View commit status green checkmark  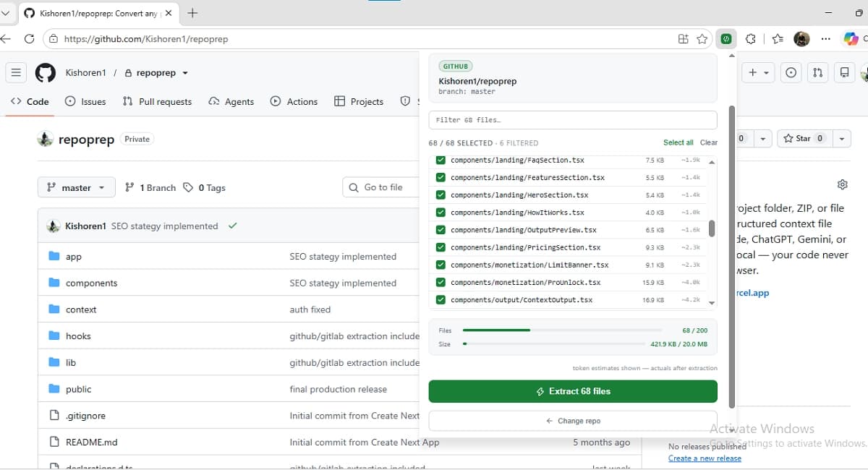tap(232, 226)
